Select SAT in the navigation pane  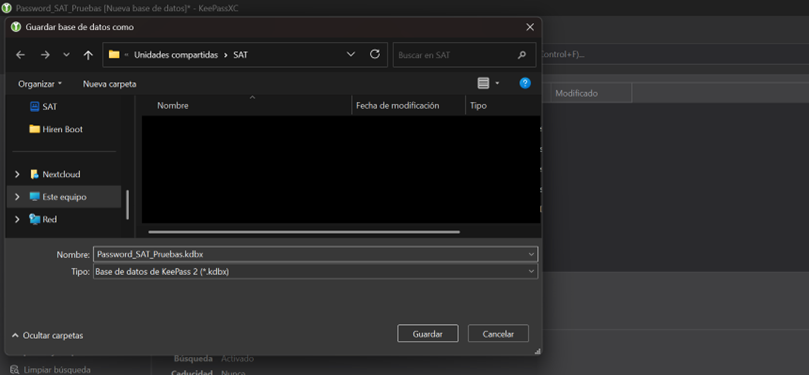[50, 107]
